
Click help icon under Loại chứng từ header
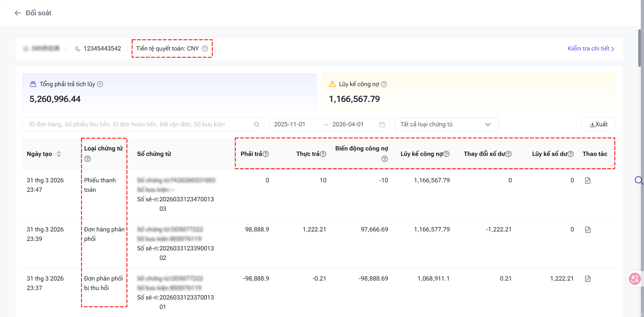pos(88,159)
